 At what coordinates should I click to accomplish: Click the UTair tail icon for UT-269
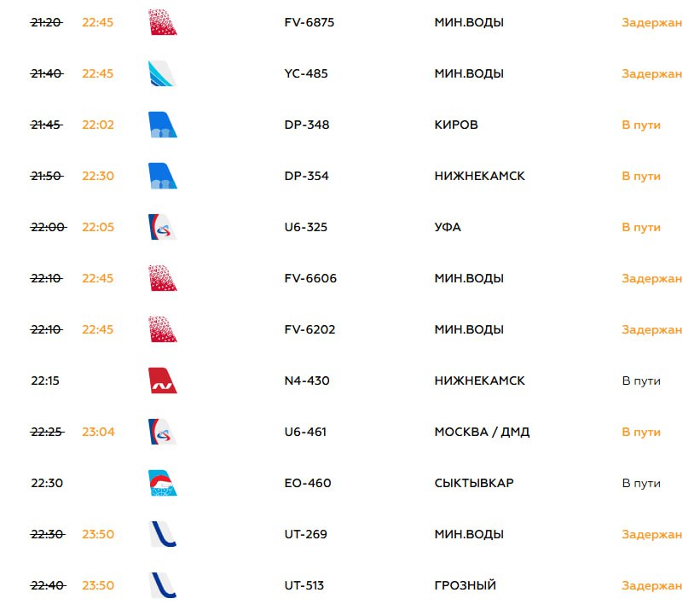[163, 534]
